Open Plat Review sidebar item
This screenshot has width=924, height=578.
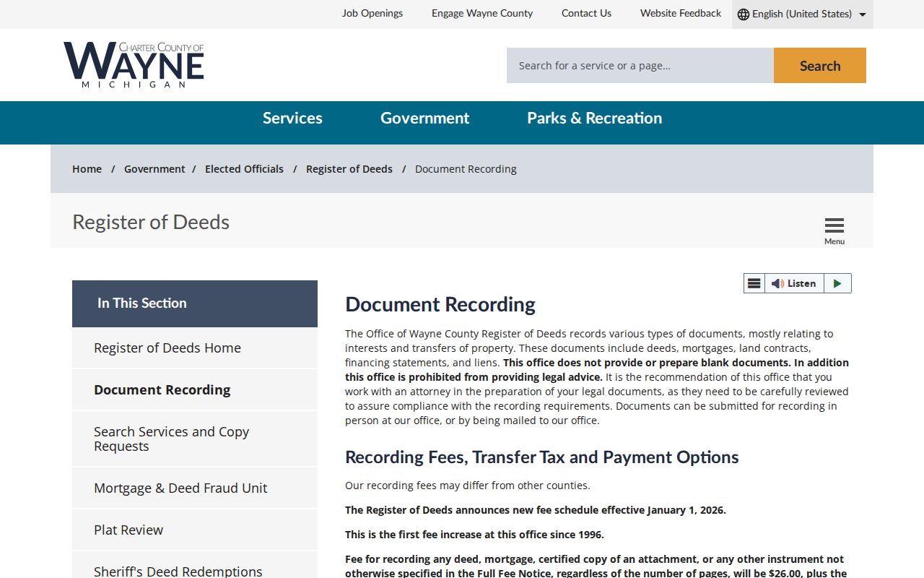pyautogui.click(x=195, y=530)
